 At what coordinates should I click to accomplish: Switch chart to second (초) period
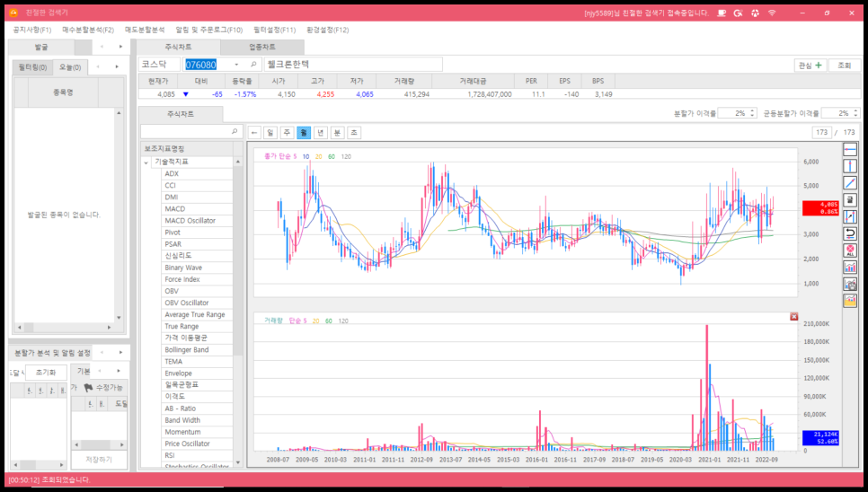(x=354, y=133)
